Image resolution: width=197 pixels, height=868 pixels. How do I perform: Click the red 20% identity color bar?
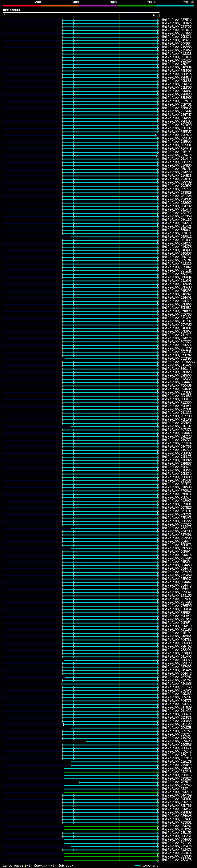point(22,6)
